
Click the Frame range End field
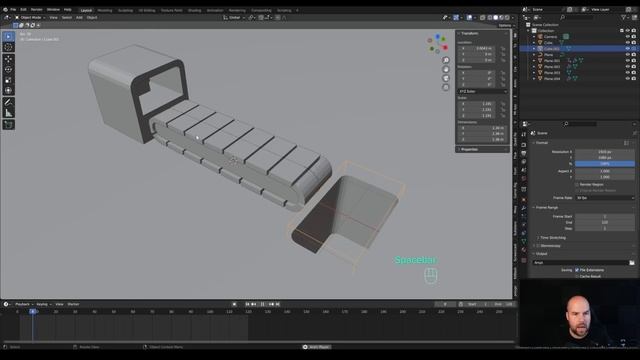[x=605, y=222]
